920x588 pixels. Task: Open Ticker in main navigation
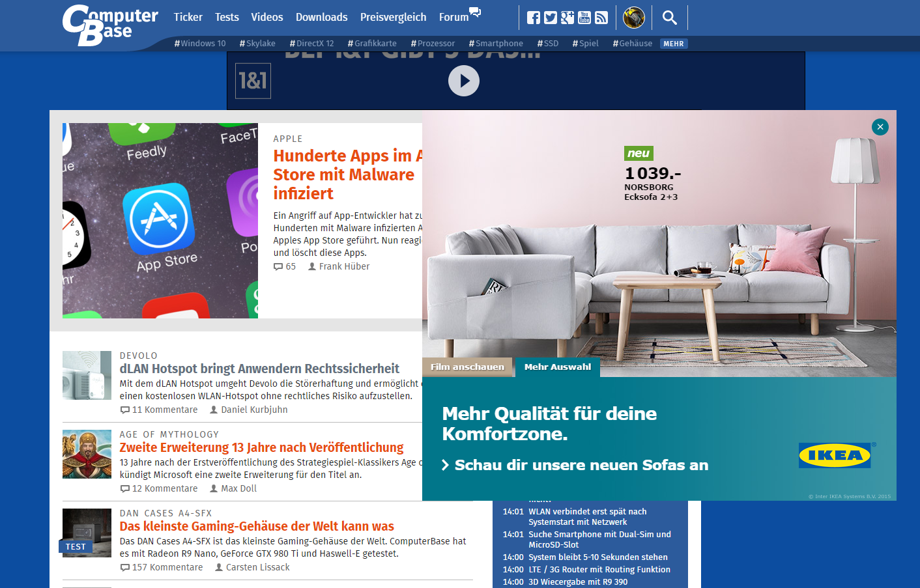point(188,17)
